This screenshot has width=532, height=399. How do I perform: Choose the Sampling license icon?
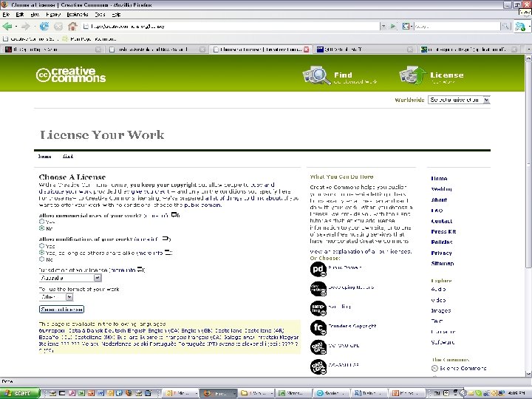coord(318,308)
